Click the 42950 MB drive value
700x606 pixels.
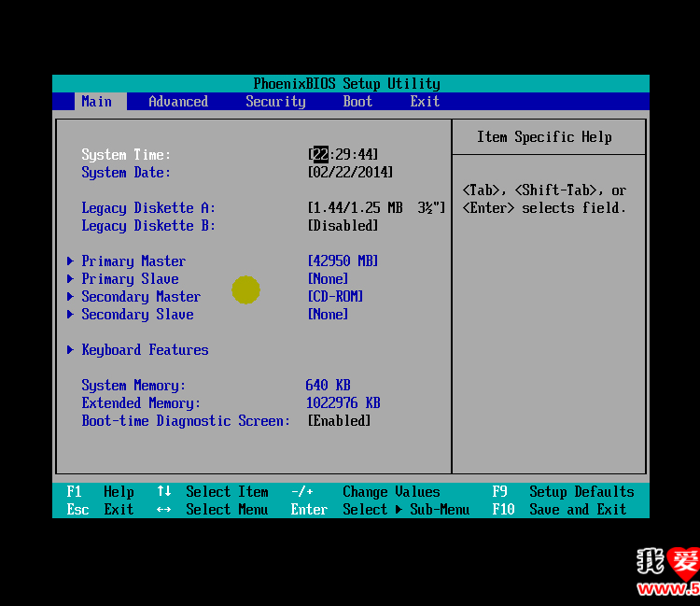[x=343, y=261]
